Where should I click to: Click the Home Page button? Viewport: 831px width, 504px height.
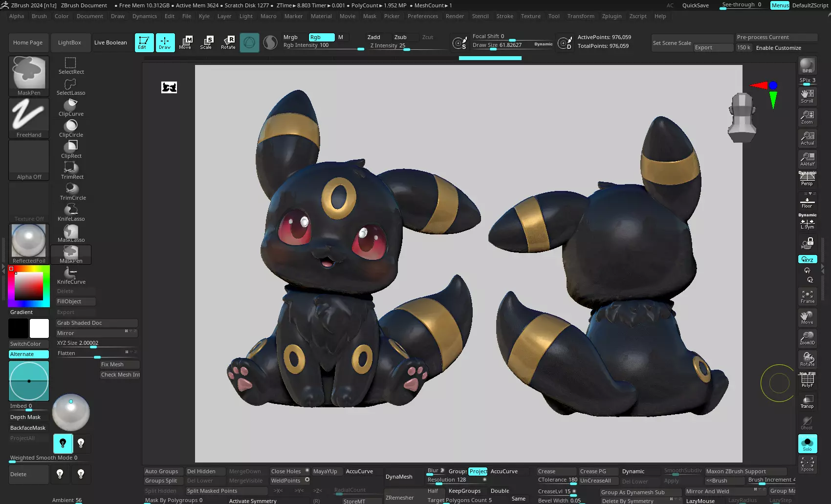(28, 42)
